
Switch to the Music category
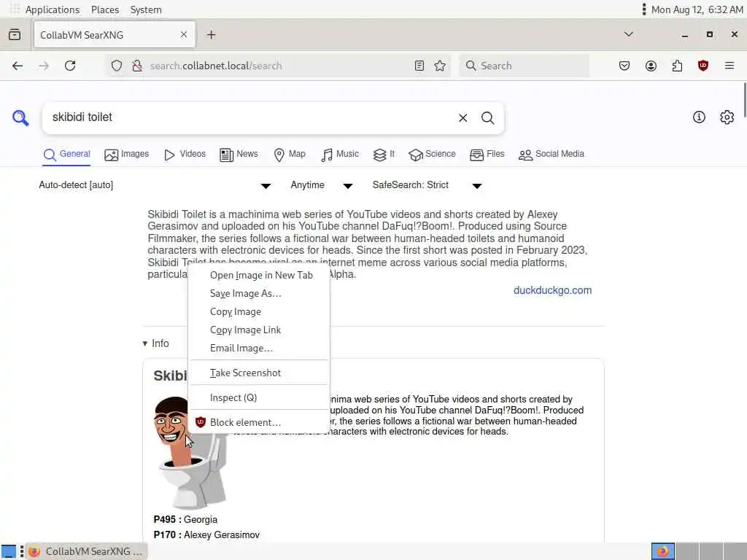[x=340, y=155]
